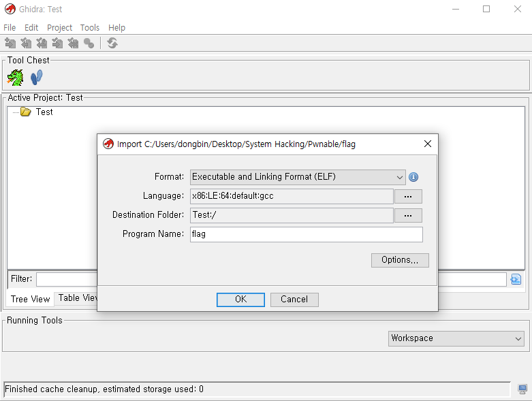Switch to the Table View tab
This screenshot has width=532, height=401.
point(77,298)
